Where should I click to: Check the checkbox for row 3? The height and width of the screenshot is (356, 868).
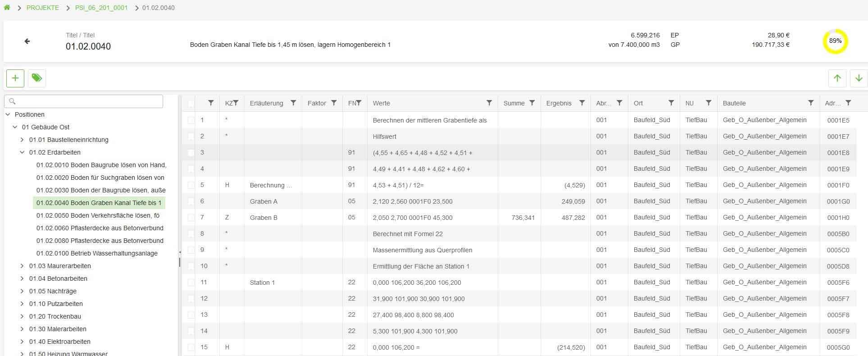point(191,153)
